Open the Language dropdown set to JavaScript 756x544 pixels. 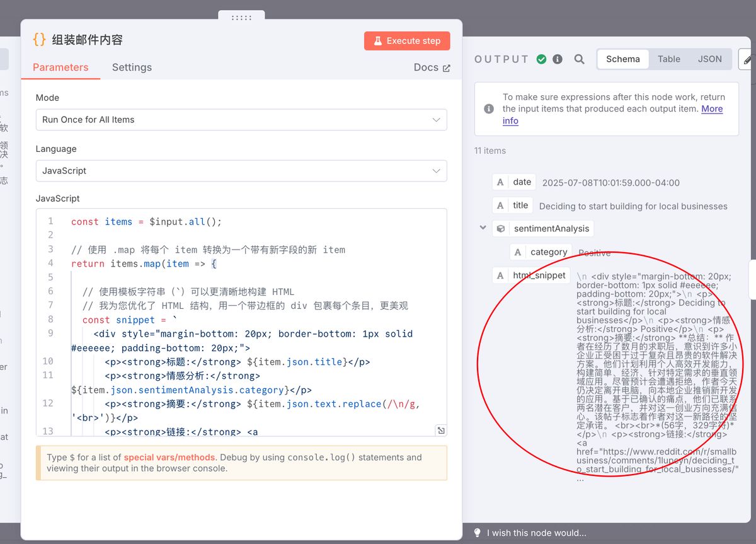[x=241, y=171]
